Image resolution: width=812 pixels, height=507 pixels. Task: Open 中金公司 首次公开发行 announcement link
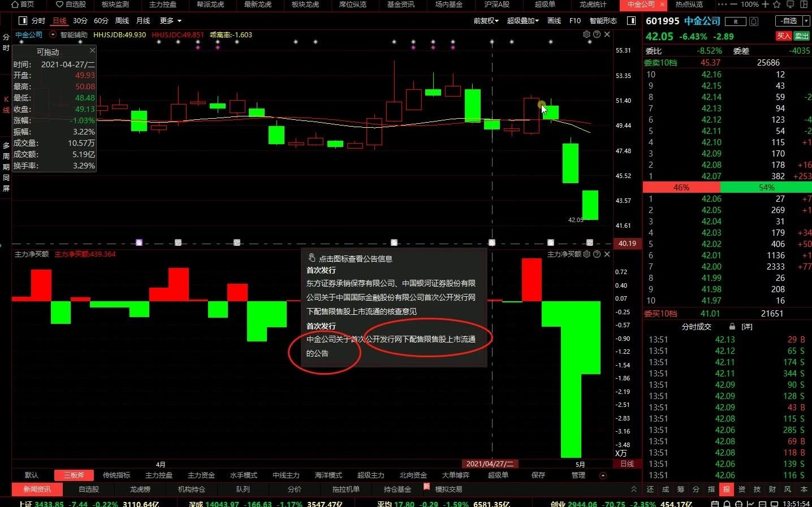coord(391,346)
